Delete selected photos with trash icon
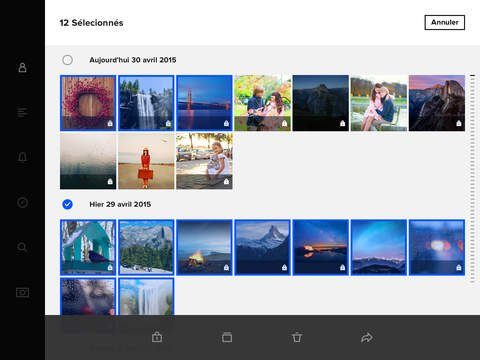The width and height of the screenshot is (480, 360). [297, 337]
